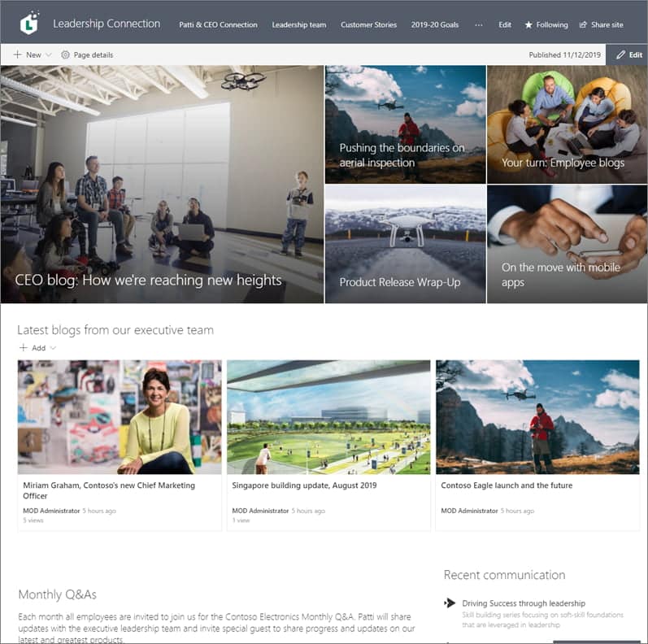648x644 pixels.
Task: Open Patti & CEO Connection nav item
Action: coord(218,25)
